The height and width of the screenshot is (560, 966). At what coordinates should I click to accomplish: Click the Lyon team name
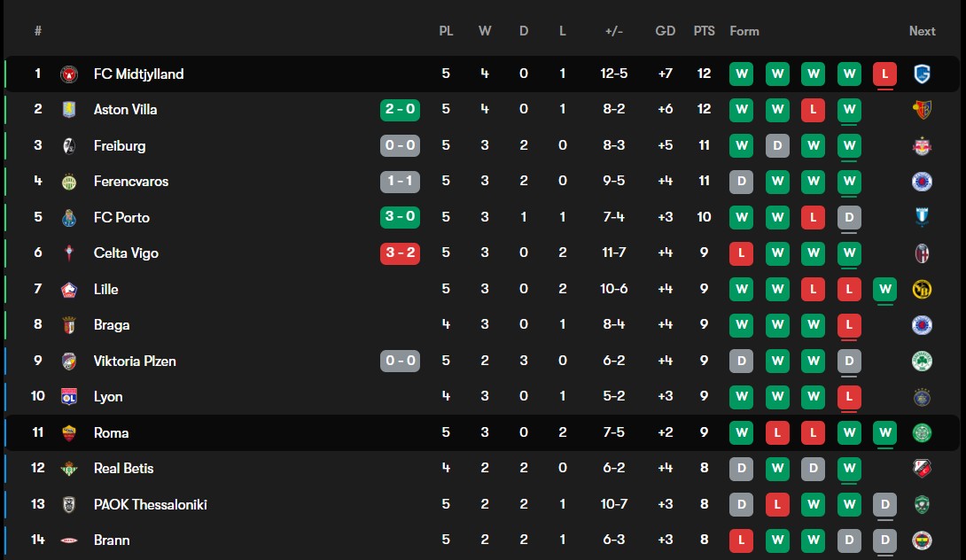point(108,397)
